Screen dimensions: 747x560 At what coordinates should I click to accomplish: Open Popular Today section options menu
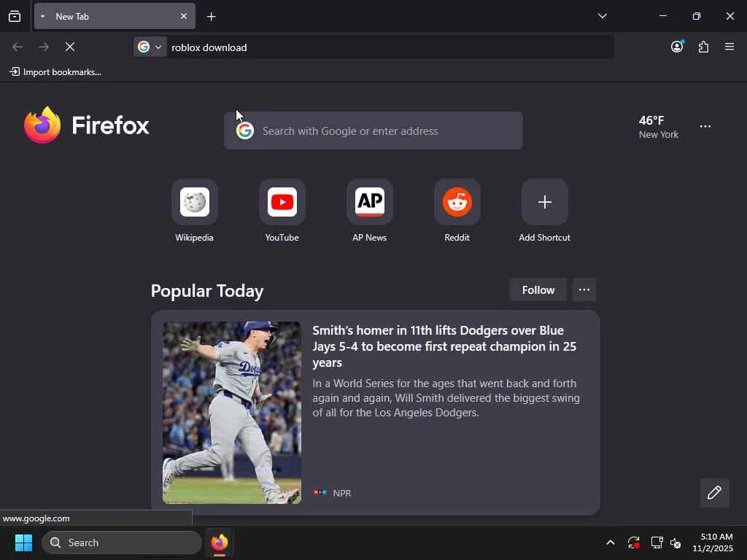pos(584,290)
